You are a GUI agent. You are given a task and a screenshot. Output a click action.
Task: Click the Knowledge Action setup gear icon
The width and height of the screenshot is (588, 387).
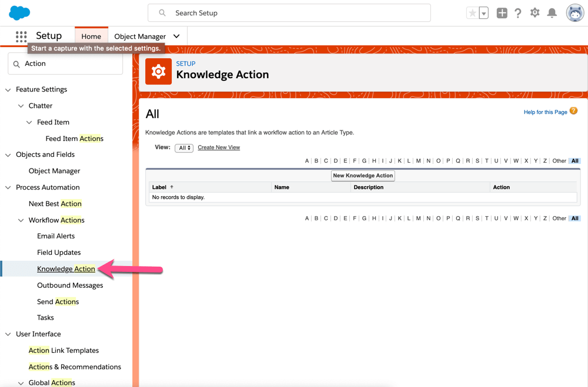coord(158,71)
